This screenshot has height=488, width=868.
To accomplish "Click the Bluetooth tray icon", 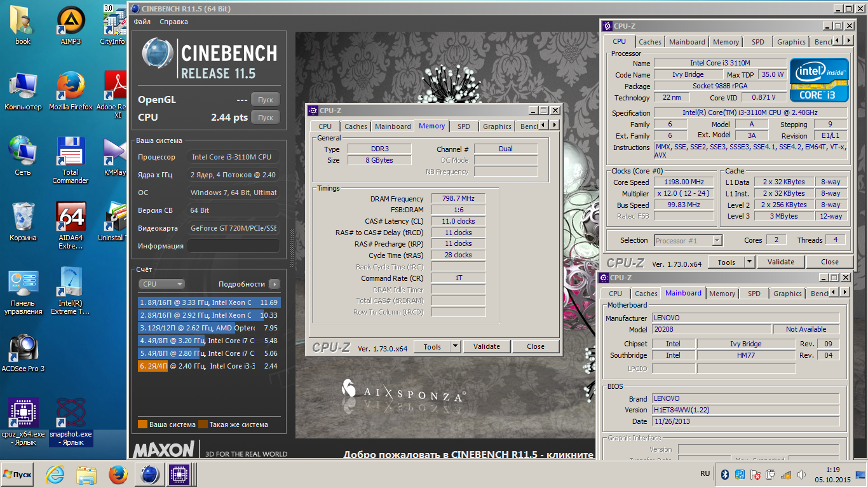I will [724, 475].
